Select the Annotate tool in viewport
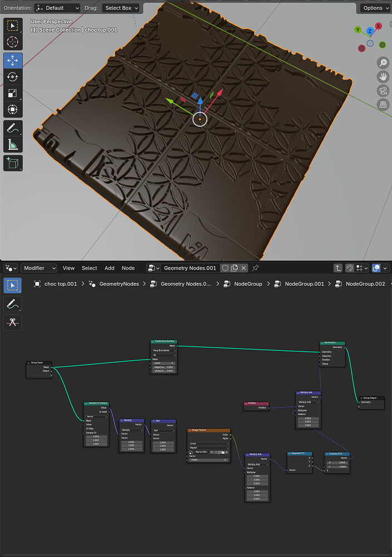This screenshot has height=557, width=392. [x=13, y=128]
